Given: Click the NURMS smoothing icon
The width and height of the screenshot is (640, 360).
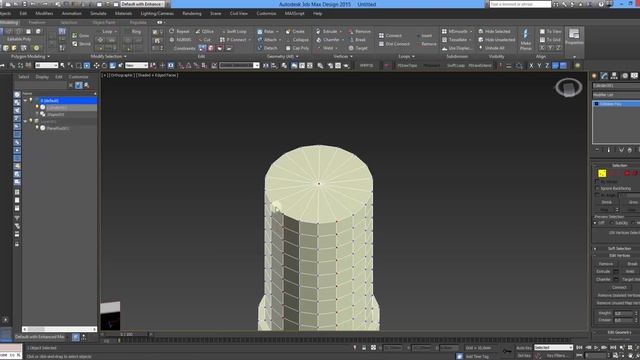Looking at the screenshot, I should click(x=172, y=40).
